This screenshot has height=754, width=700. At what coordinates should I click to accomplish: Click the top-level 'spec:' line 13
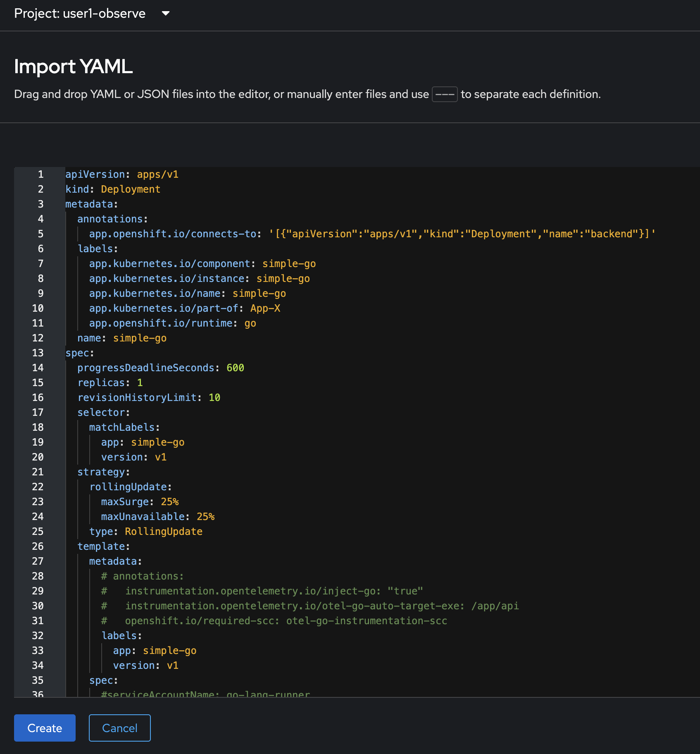coord(80,353)
